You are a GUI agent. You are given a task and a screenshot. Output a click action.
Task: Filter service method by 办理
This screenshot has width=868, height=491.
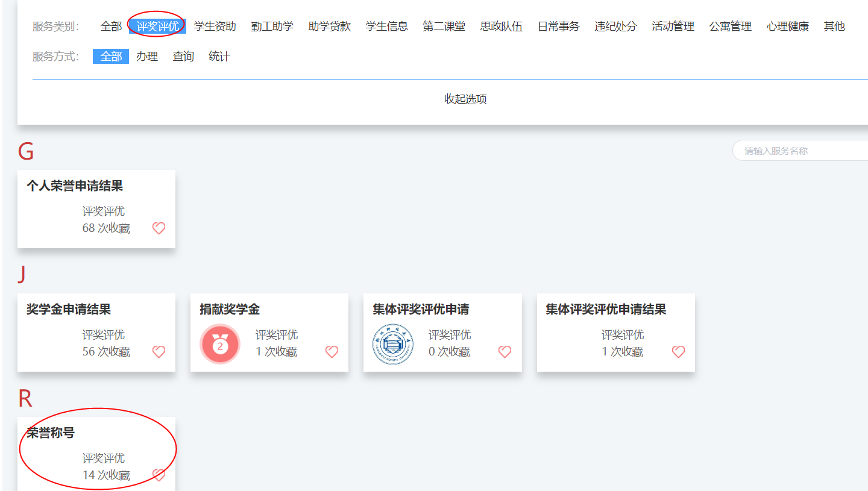pos(147,57)
